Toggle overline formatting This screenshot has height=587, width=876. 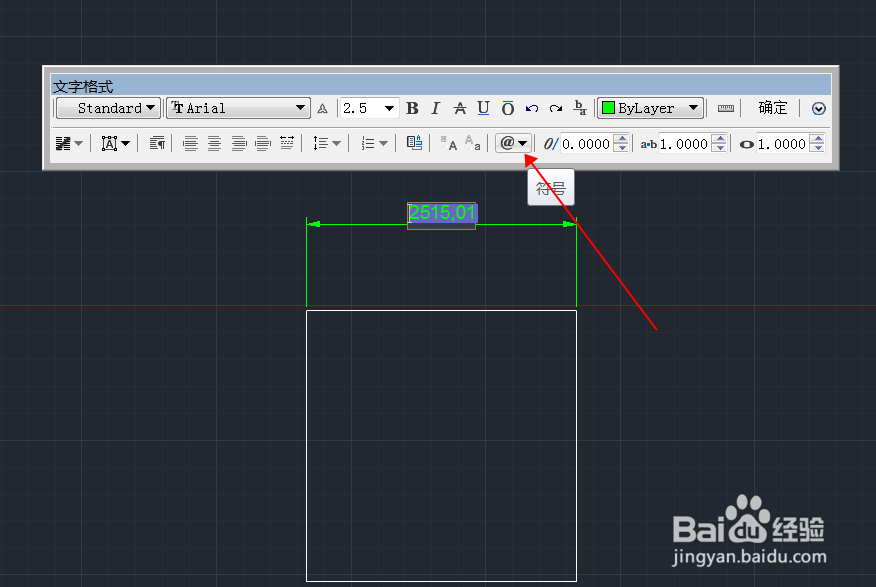tap(508, 108)
